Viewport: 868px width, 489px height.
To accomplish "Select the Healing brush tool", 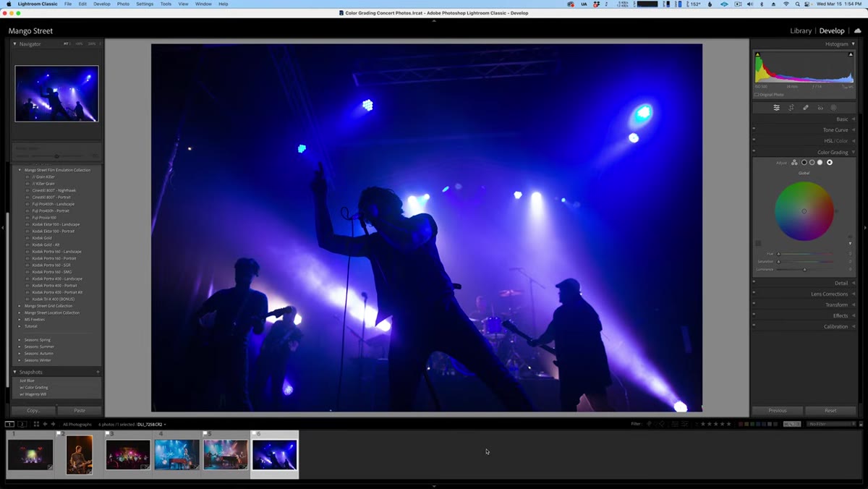I will tap(806, 108).
